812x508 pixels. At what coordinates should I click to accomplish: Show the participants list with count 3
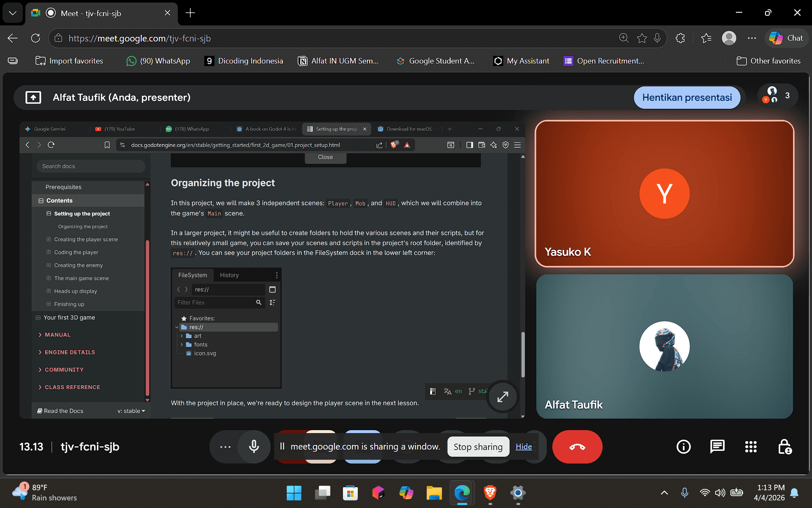pos(777,96)
